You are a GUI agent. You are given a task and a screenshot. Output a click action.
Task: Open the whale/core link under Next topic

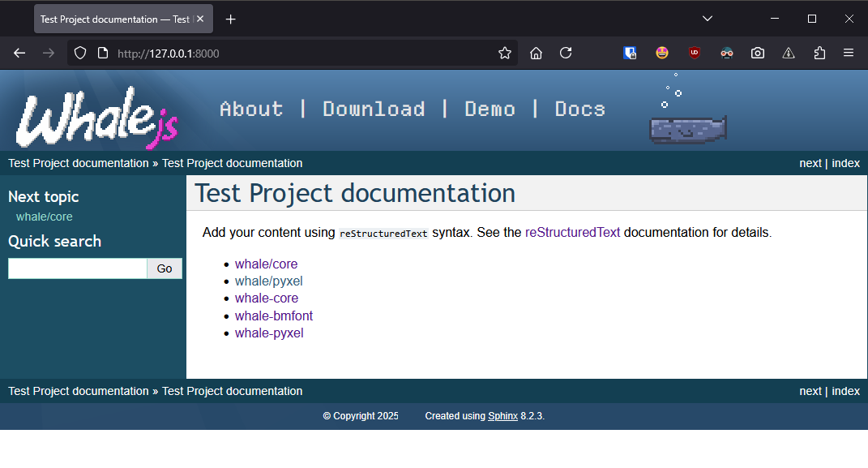(x=45, y=217)
